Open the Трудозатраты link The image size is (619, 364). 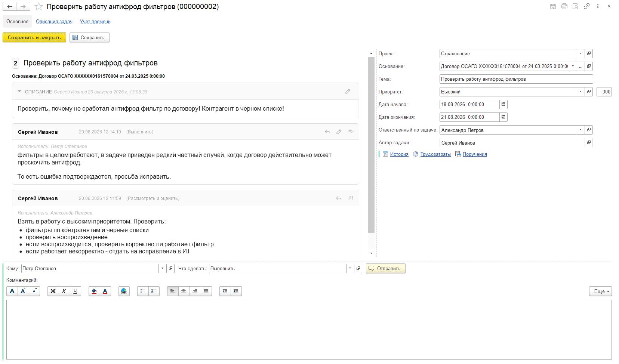(x=435, y=154)
